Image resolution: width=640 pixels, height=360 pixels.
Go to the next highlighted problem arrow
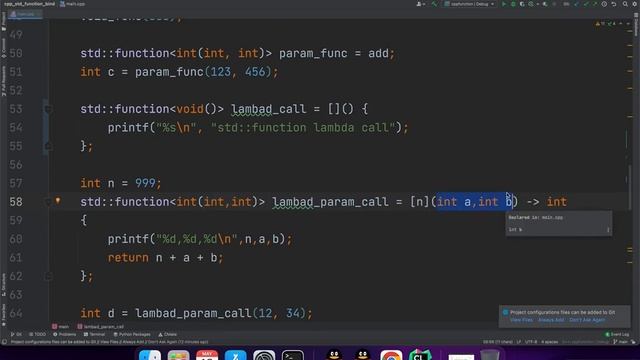click(629, 24)
